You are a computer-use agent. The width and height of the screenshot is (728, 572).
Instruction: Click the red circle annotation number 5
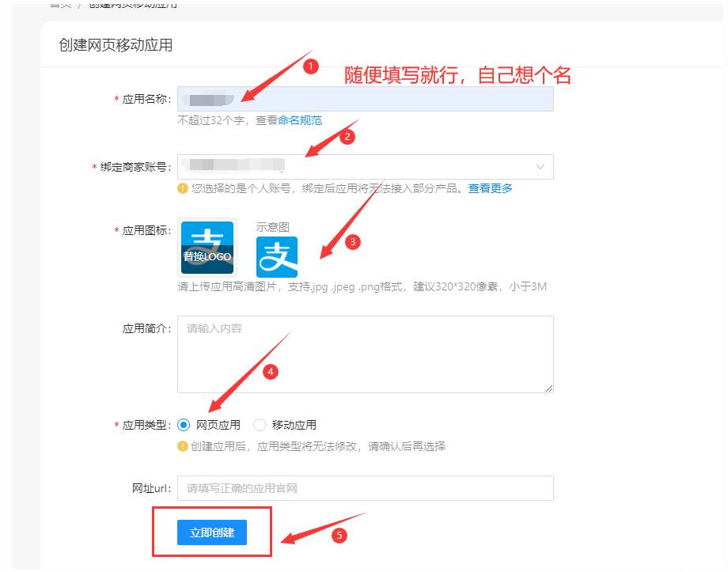coord(339,536)
